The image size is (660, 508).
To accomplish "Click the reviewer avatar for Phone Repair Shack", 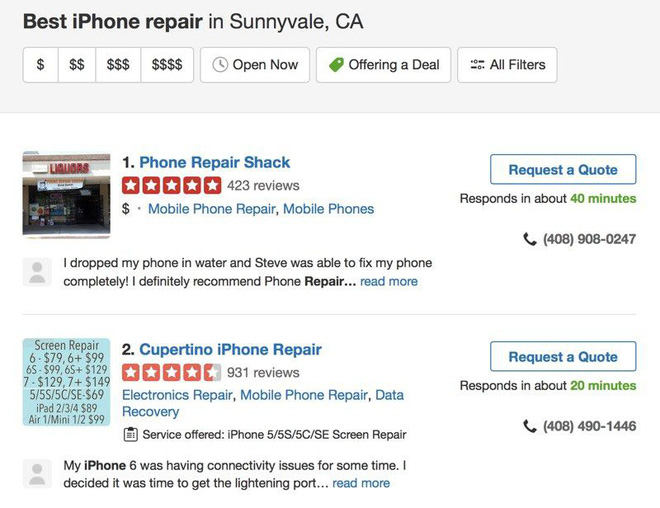I will [x=37, y=273].
